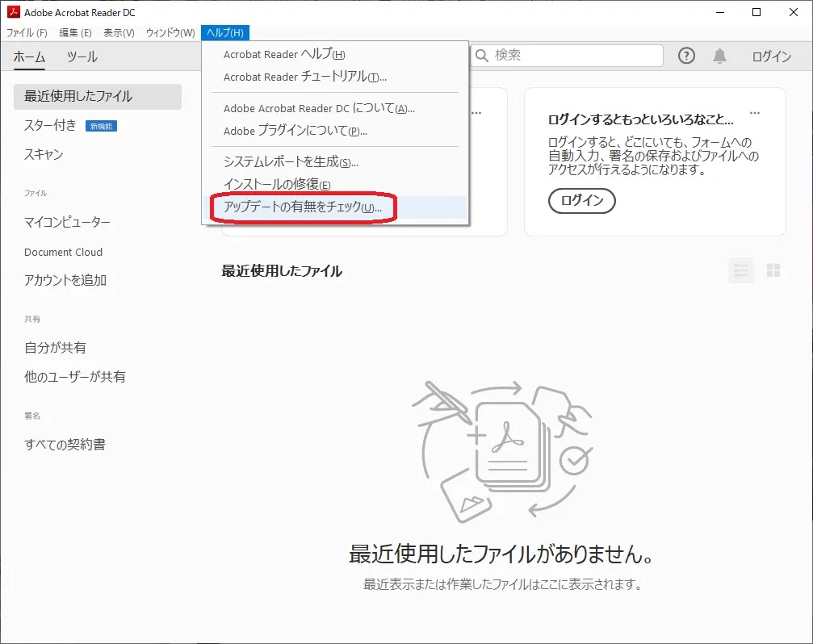Open すべての契約書 in sidebar
Image resolution: width=813 pixels, height=644 pixels.
click(x=65, y=444)
